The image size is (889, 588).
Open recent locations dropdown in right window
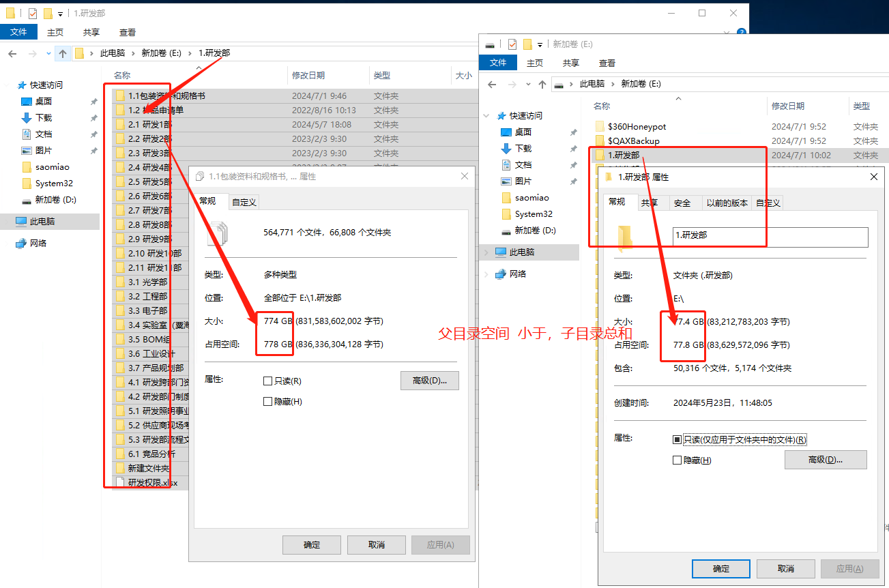[528, 84]
